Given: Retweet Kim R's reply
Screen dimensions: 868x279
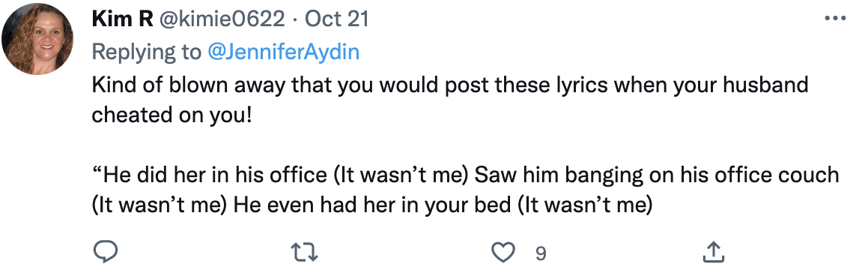Looking at the screenshot, I should click(x=305, y=253).
